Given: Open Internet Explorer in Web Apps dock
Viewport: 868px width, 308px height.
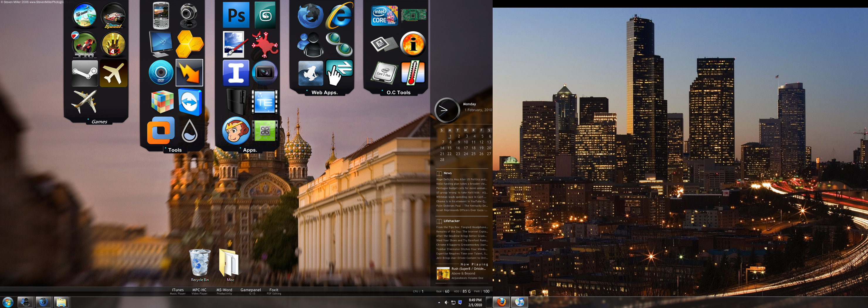Looking at the screenshot, I should [x=339, y=16].
